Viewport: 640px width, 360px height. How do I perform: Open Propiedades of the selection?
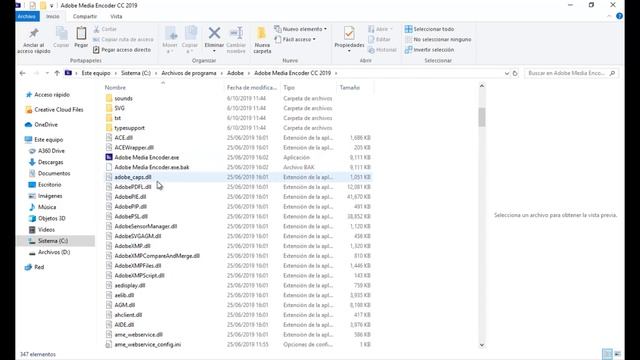pos(349,39)
